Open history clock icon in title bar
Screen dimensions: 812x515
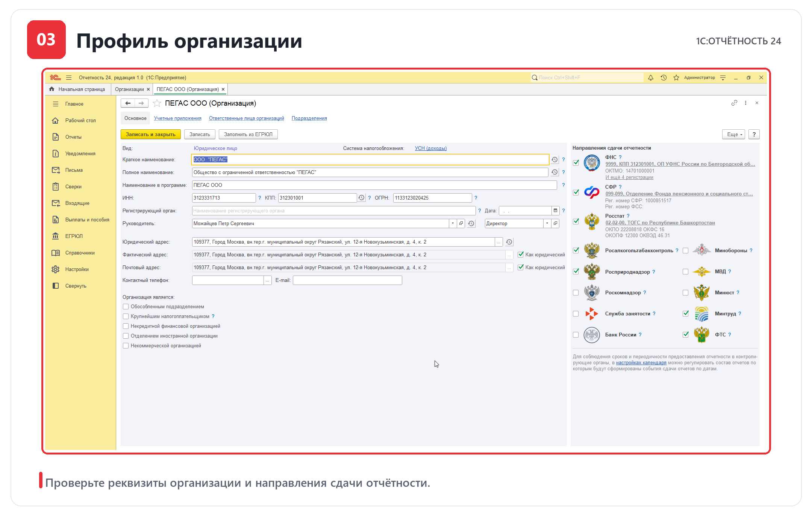664,78
